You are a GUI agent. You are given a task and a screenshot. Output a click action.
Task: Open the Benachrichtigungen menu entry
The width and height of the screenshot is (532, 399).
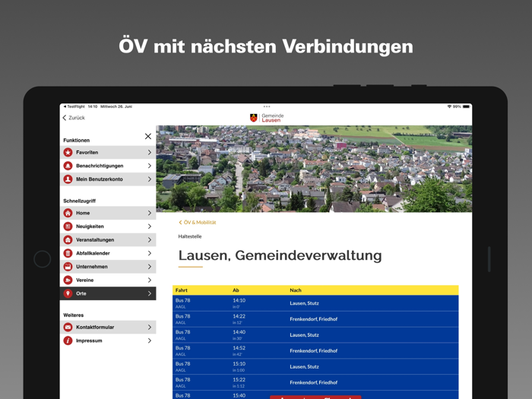tap(108, 166)
